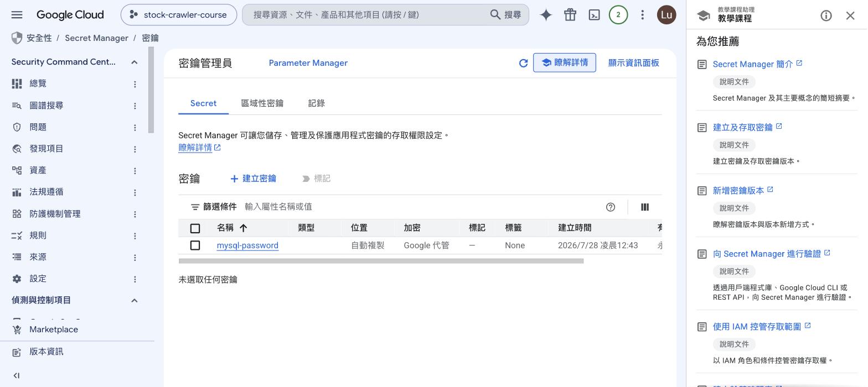This screenshot has height=387, width=868.
Task: Open the top bar more options kebab menu
Action: coord(642,15)
